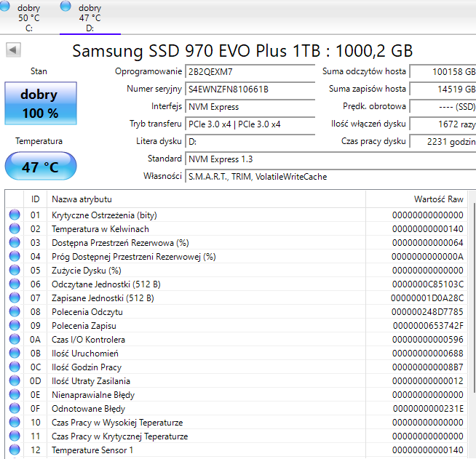
Task: Click the status orb for Polecenia Odczytu
Action: click(x=15, y=312)
